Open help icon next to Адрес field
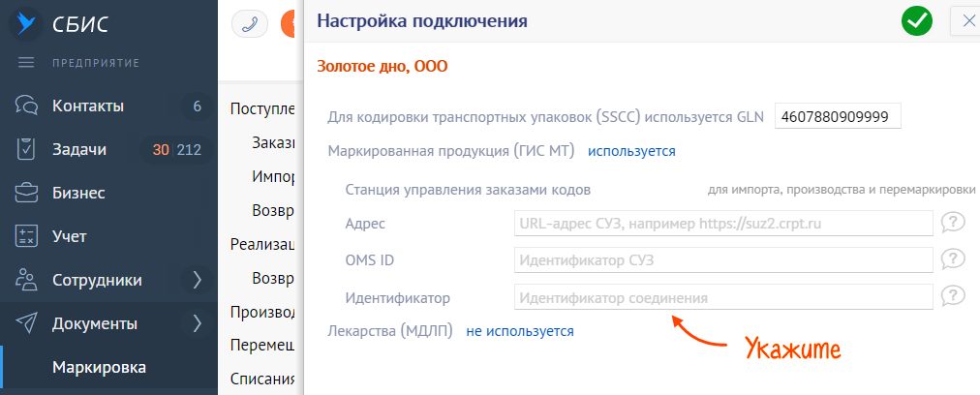This screenshot has width=980, height=395. (954, 224)
